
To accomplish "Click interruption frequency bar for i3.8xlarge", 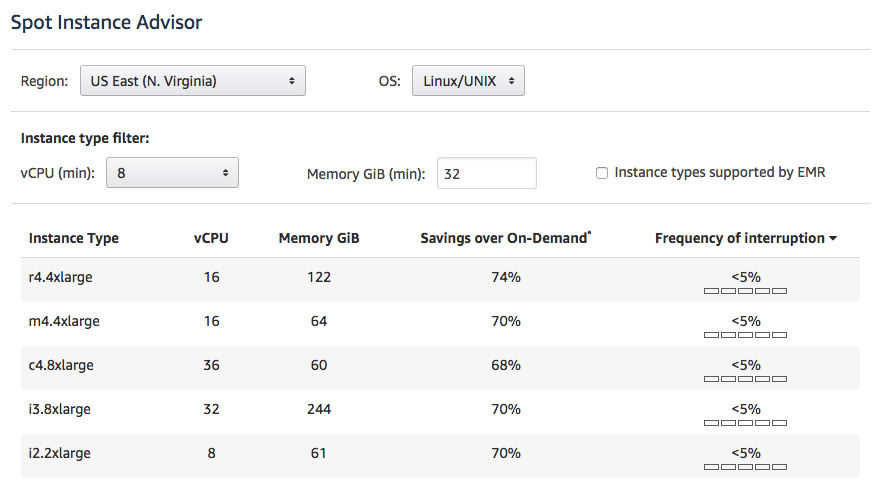I will click(x=745, y=423).
